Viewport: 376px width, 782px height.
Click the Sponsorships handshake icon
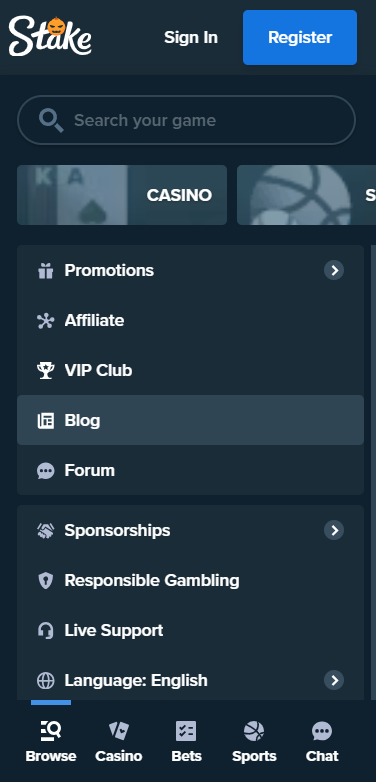[x=45, y=531]
